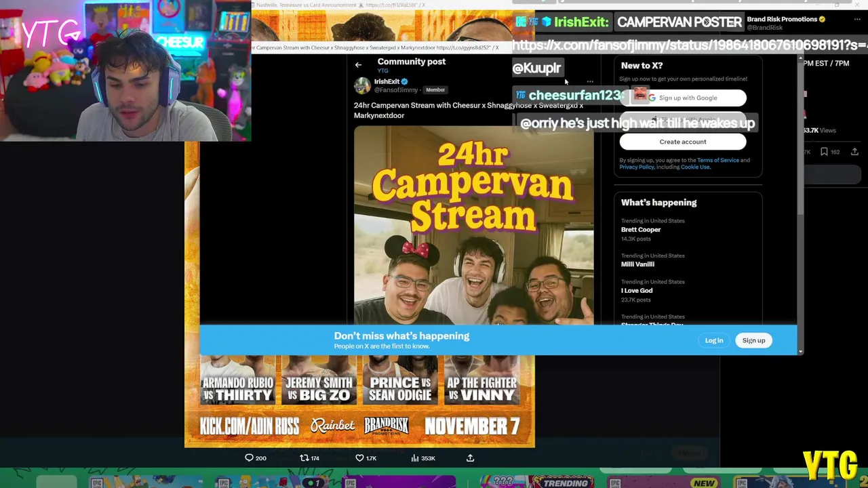Open the Milli Vanilli trending topic
This screenshot has width=868, height=488.
(637, 264)
